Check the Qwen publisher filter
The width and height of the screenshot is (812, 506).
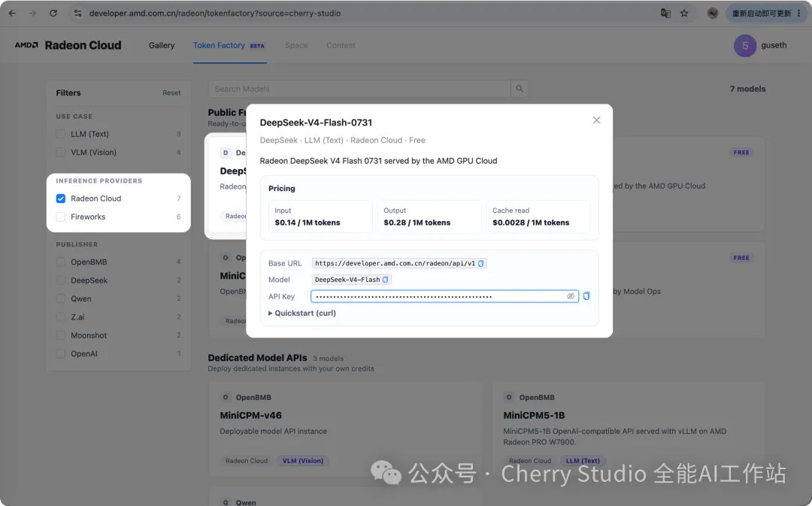pyautogui.click(x=61, y=298)
